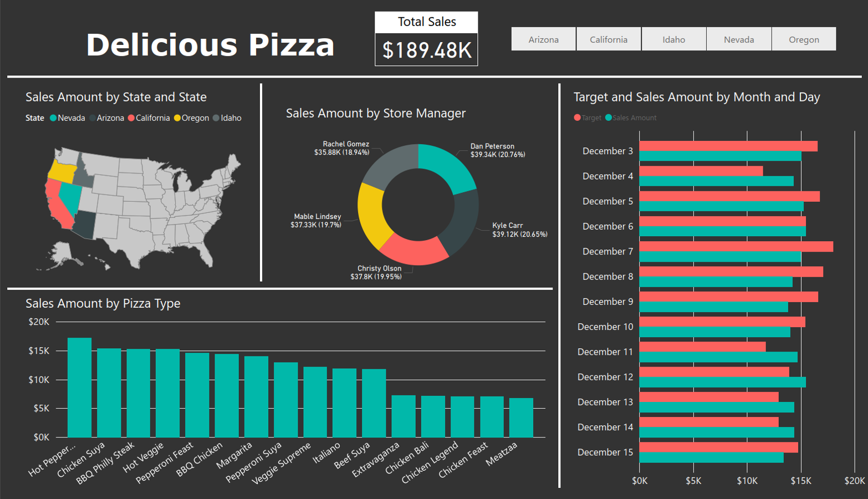The image size is (868, 499).
Task: Select the Meatzaa bar in pizza chart
Action: 521,417
